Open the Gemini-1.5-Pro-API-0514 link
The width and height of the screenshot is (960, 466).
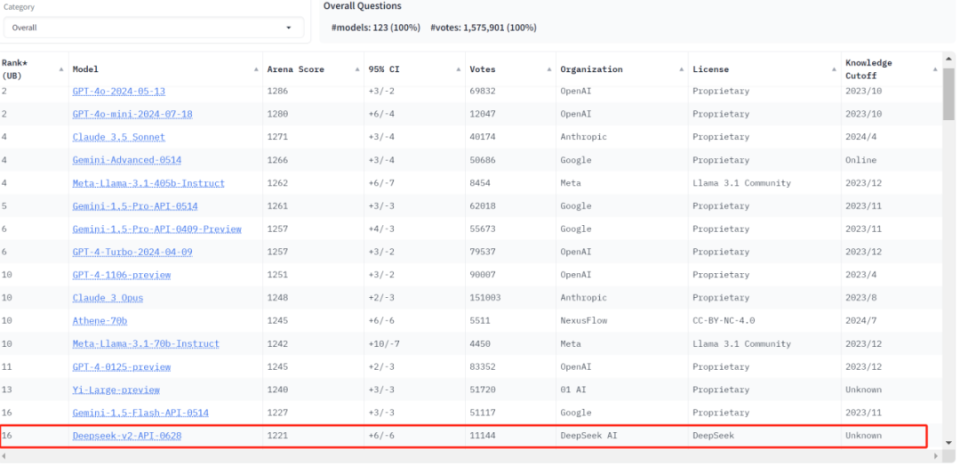click(x=135, y=206)
